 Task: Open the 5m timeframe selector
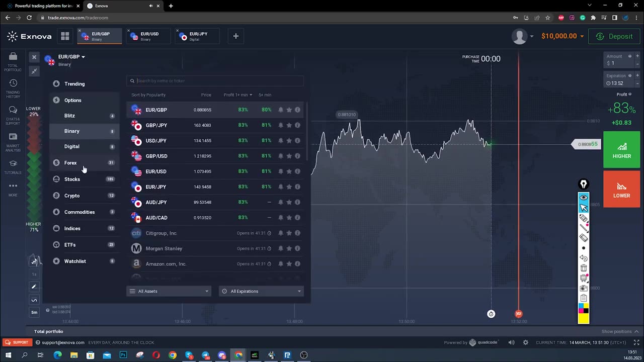click(x=34, y=312)
